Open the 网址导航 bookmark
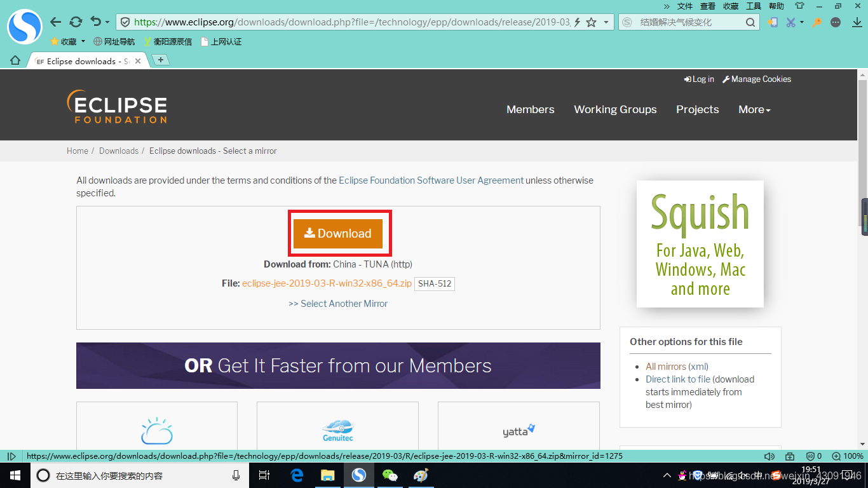 pos(114,41)
